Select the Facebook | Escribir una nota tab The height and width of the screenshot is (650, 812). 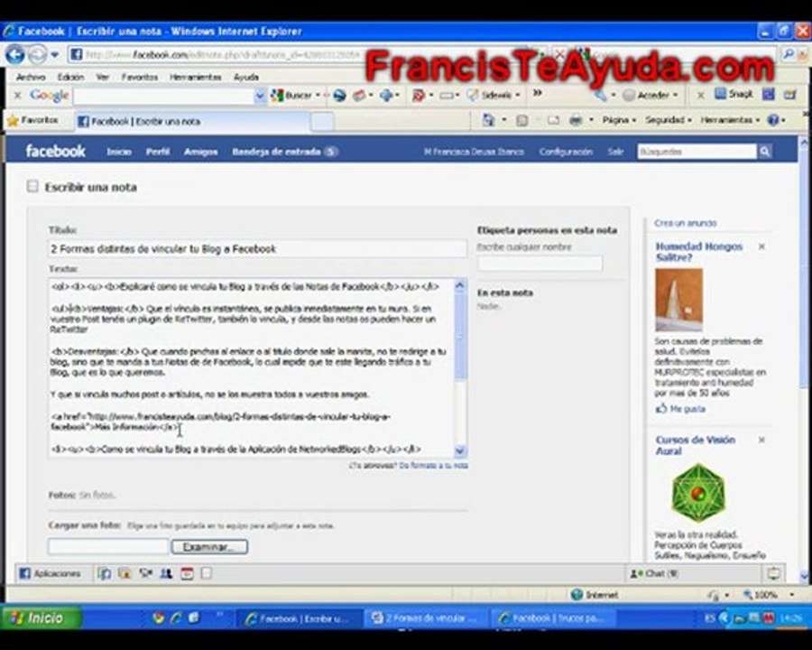191,121
